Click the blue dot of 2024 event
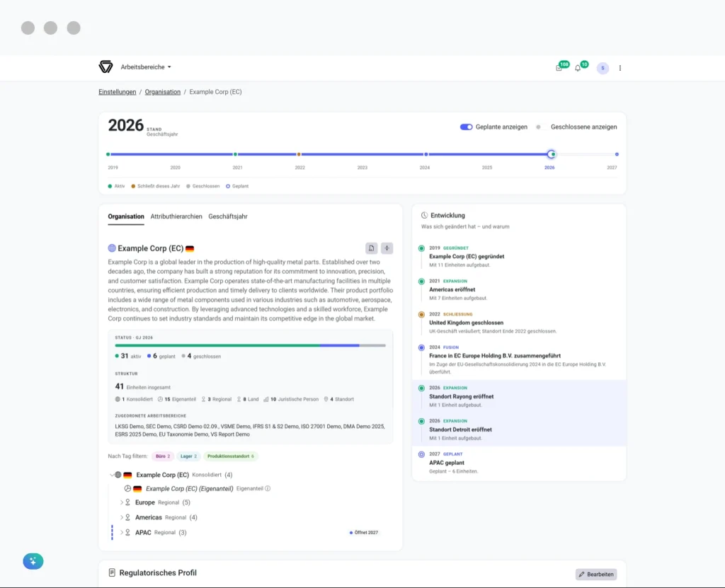 click(x=421, y=347)
